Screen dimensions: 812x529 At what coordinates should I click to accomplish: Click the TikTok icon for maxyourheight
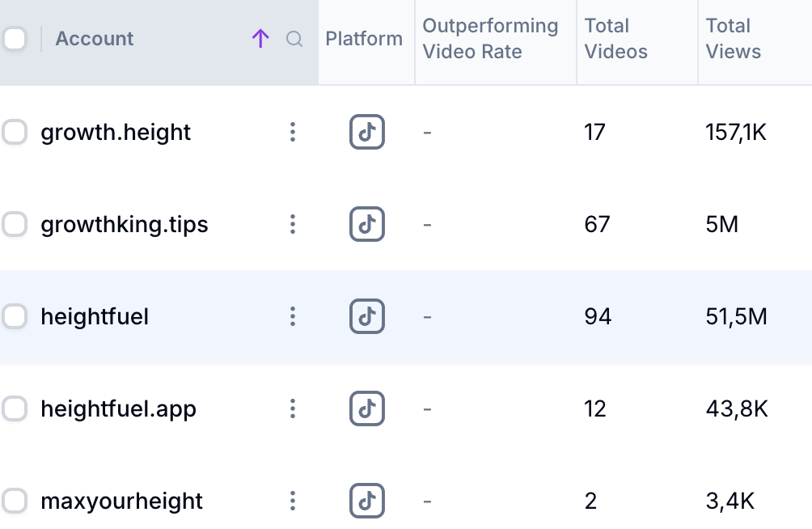(x=367, y=501)
